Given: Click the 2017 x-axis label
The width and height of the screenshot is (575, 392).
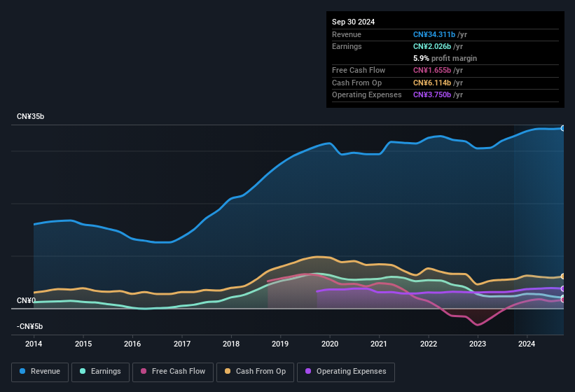Looking at the screenshot, I should coord(182,344).
